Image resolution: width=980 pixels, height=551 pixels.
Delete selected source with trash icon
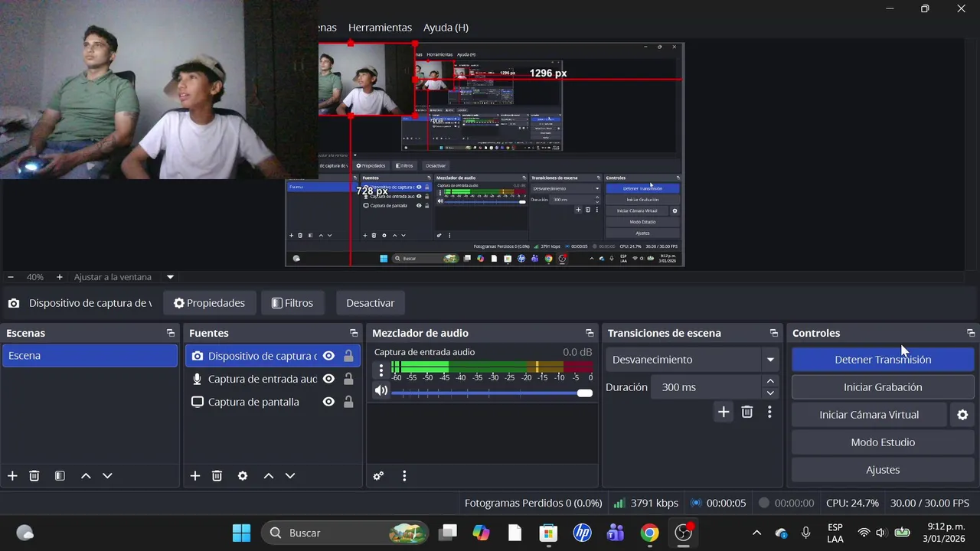pyautogui.click(x=217, y=476)
